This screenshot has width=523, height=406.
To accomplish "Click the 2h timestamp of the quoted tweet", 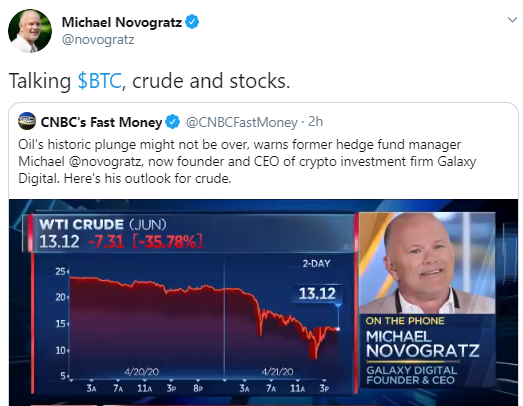I will click(316, 122).
